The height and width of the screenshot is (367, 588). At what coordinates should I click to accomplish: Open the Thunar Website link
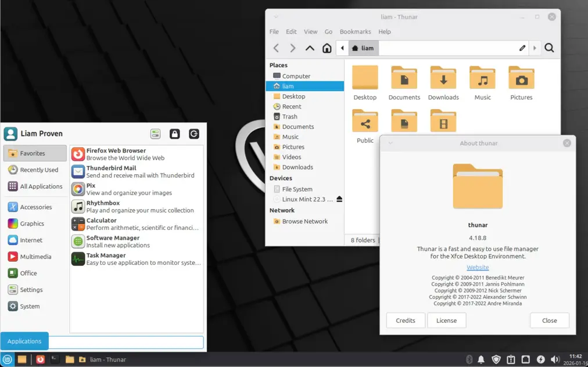tap(477, 267)
